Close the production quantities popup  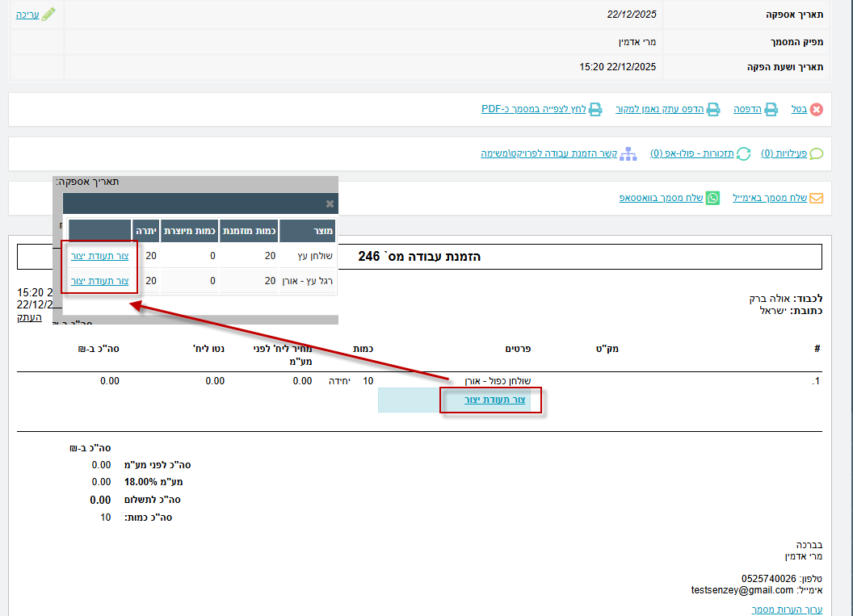click(x=330, y=204)
